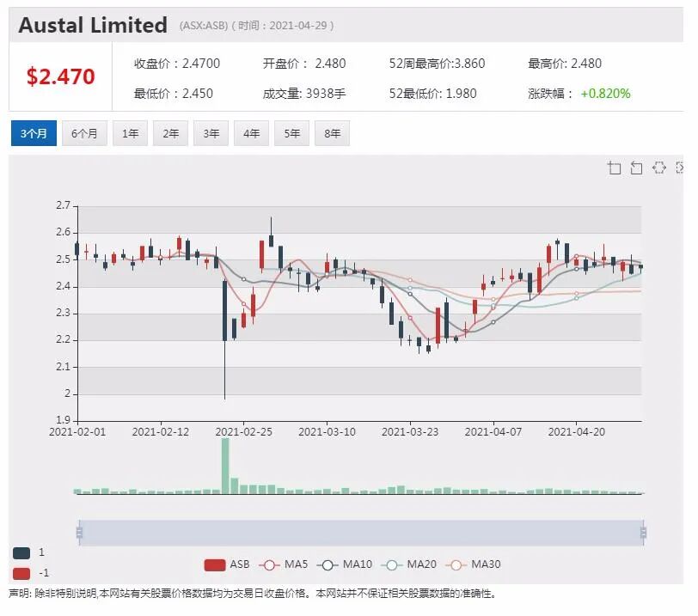This screenshot has width=698, height=616.
Task: Click the x-axis label 2021-03-23
Action: click(410, 432)
